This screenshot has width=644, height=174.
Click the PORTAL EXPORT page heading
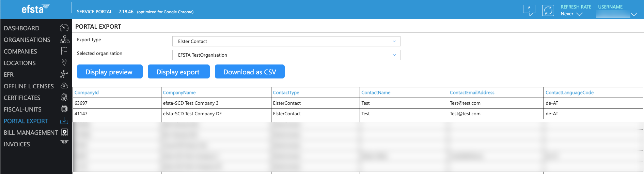(98, 27)
